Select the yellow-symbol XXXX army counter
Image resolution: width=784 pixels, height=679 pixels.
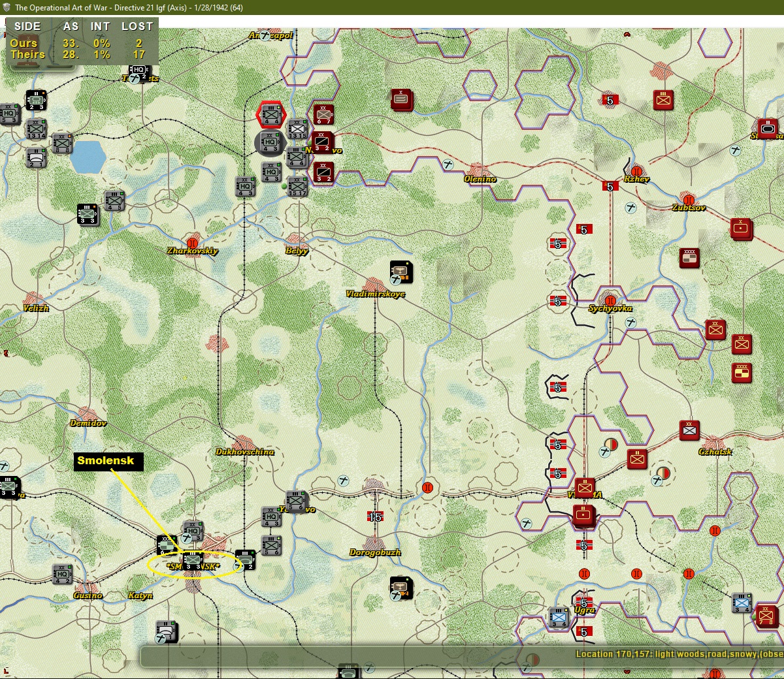742,372
